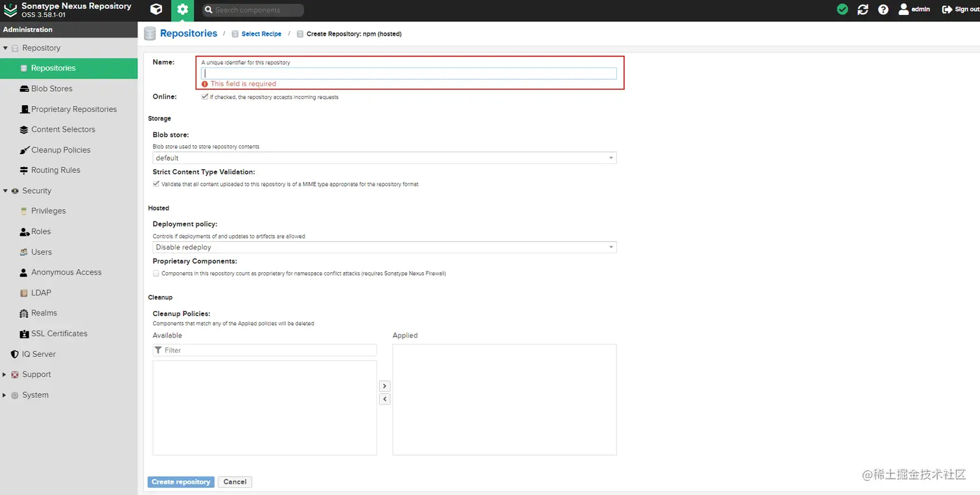Expand the System tree section
Image resolution: width=980 pixels, height=495 pixels.
point(5,395)
